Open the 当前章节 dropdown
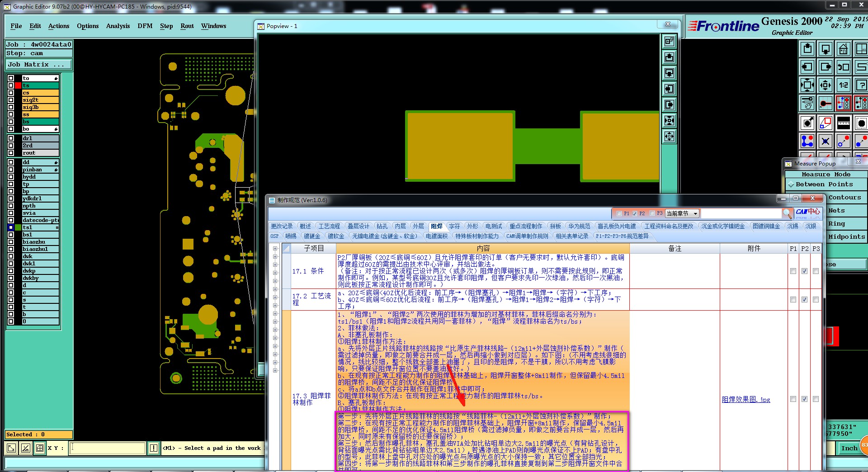The image size is (868, 472). coord(682,213)
